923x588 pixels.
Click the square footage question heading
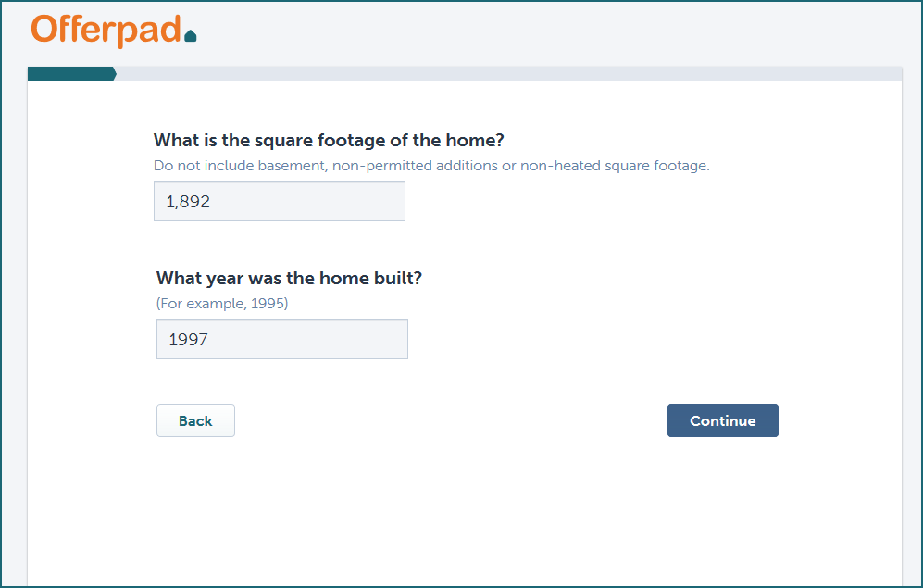click(x=329, y=141)
